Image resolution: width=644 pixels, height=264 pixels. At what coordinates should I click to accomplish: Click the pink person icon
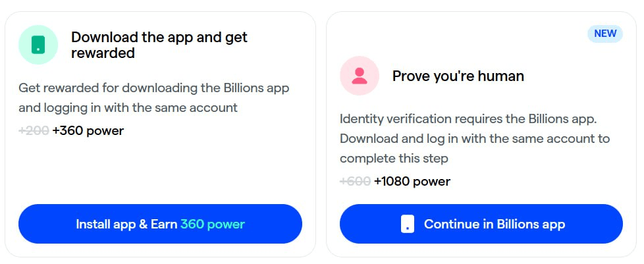point(360,76)
